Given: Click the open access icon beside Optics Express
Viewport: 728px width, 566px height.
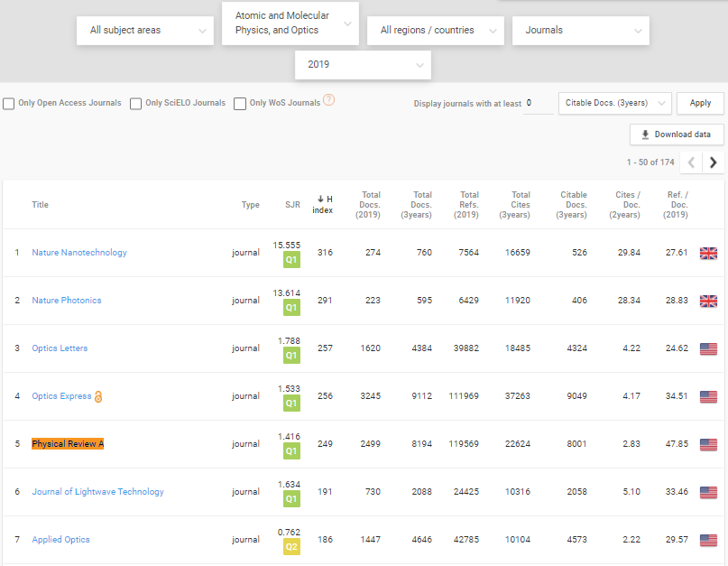Looking at the screenshot, I should pyautogui.click(x=98, y=396).
